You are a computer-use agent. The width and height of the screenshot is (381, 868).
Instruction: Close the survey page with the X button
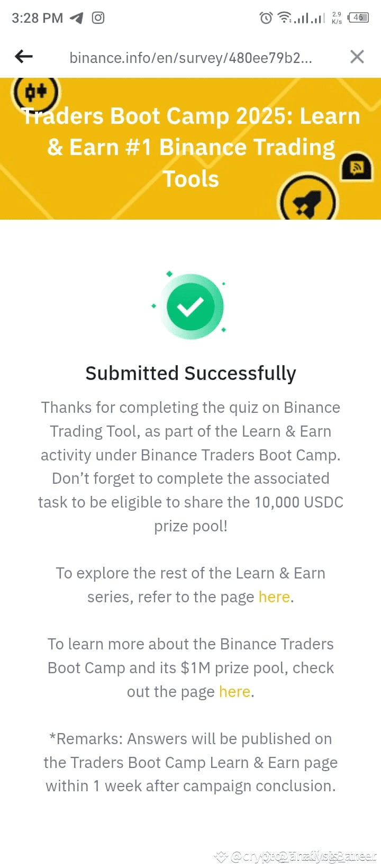click(x=357, y=57)
